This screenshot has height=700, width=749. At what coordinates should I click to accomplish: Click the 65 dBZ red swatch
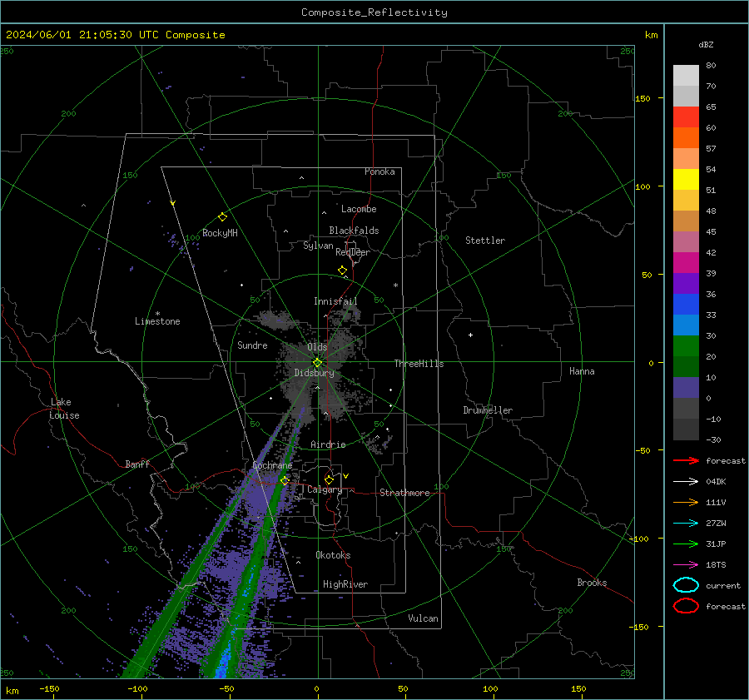pyautogui.click(x=686, y=117)
